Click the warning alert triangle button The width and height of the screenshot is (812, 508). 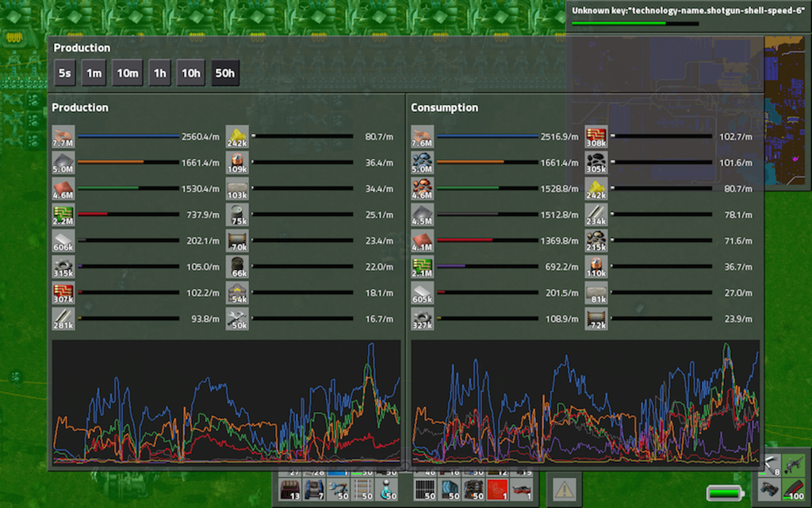pos(565,489)
